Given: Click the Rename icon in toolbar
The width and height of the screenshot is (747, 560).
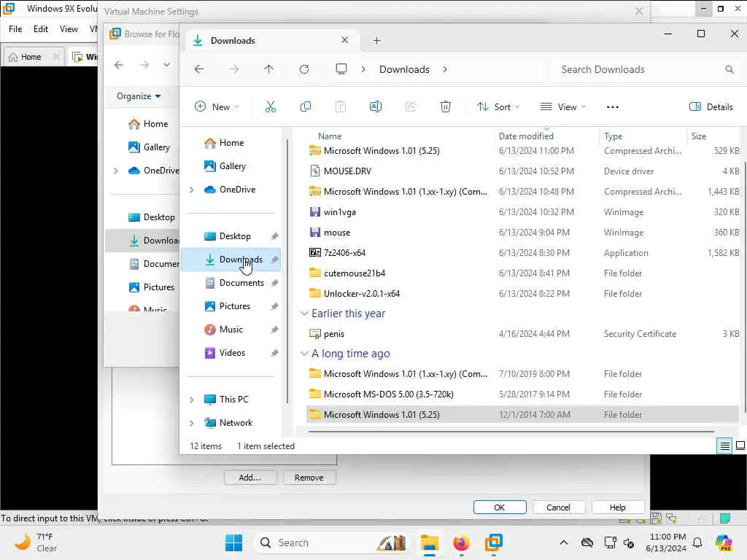Looking at the screenshot, I should tap(376, 106).
